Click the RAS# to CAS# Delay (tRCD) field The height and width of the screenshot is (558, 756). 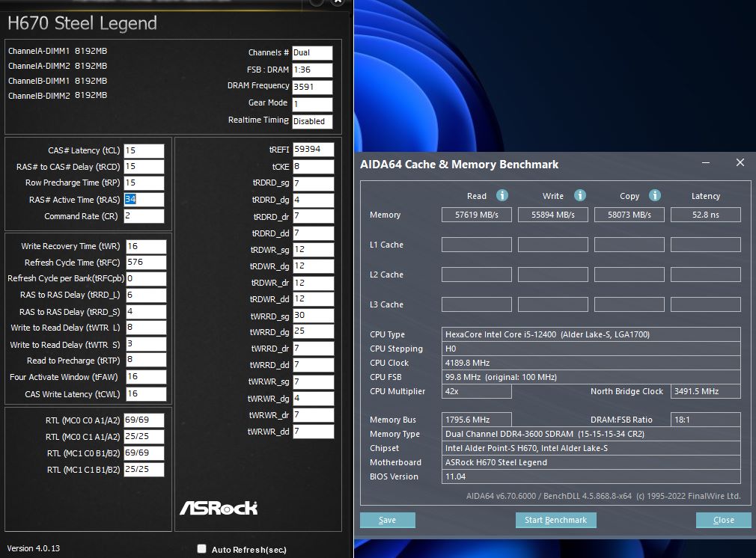pos(144,167)
